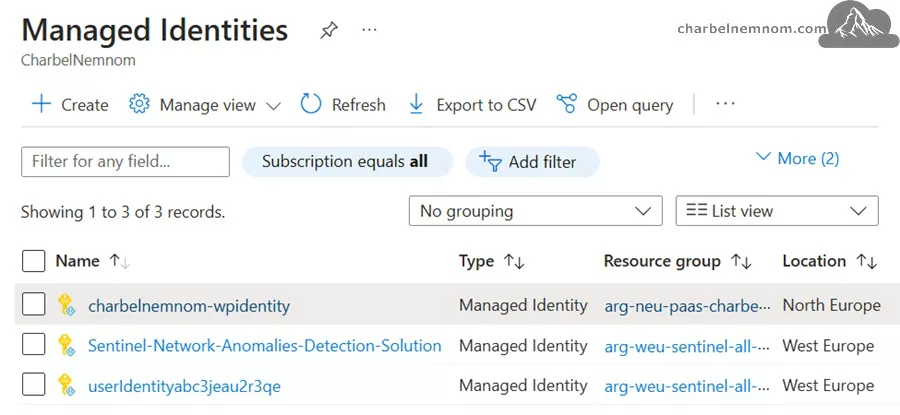This screenshot has height=415, width=900.
Task: Click the Export to CSV label
Action: pyautogui.click(x=486, y=105)
